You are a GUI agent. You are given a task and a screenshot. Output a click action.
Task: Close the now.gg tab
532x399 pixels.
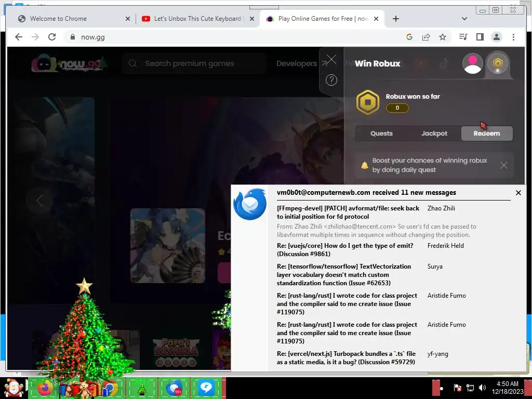(x=376, y=19)
